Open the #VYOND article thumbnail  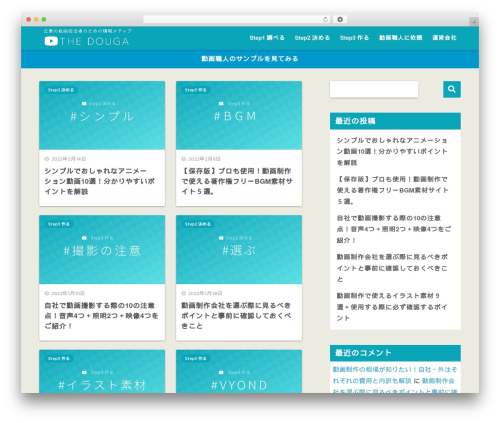(239, 371)
